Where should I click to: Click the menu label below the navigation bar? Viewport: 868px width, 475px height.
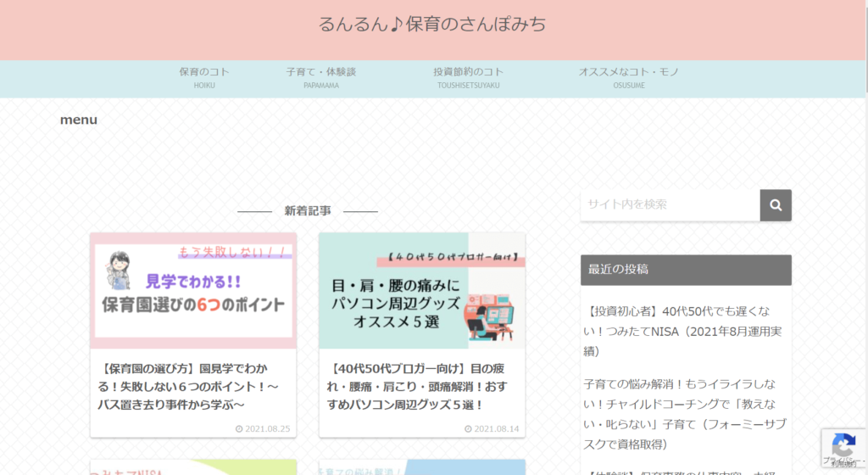(x=79, y=120)
